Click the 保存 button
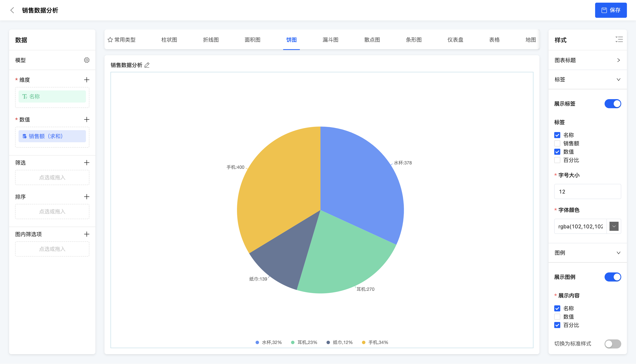This screenshot has width=636, height=364. 610,10
